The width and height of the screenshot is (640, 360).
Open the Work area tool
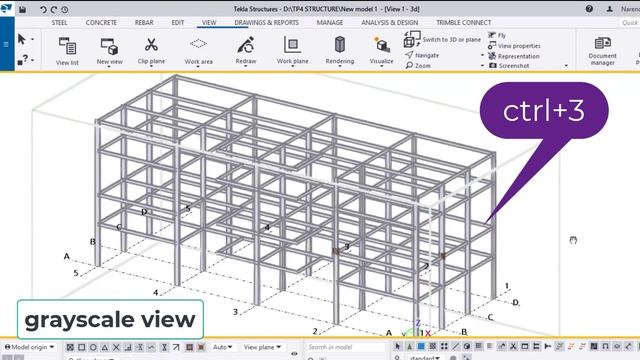pyautogui.click(x=198, y=51)
